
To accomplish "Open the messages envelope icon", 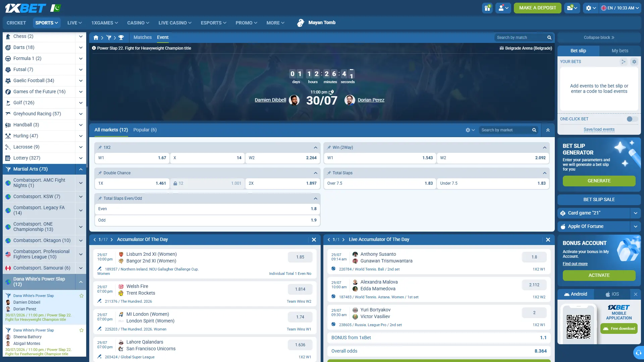I will coord(572,8).
